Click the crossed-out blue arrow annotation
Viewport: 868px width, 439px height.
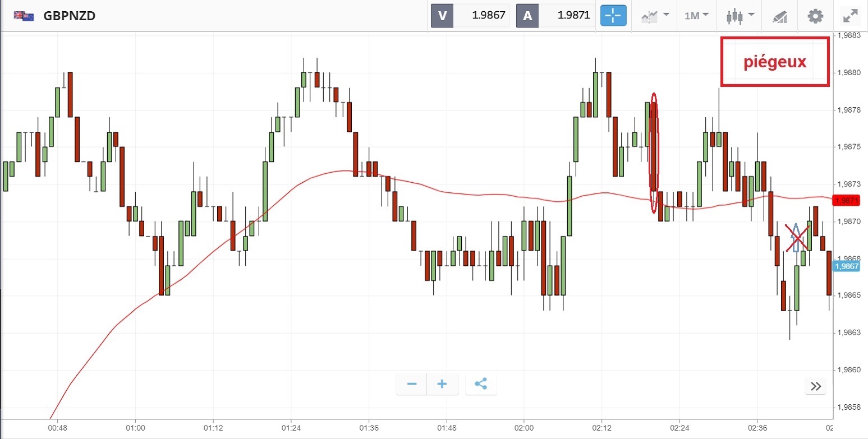(796, 237)
